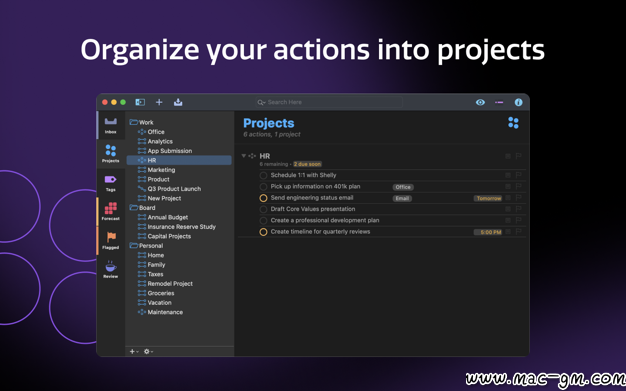Click the Clean Up inbox tray icon
This screenshot has width=626, height=391.
(x=178, y=102)
